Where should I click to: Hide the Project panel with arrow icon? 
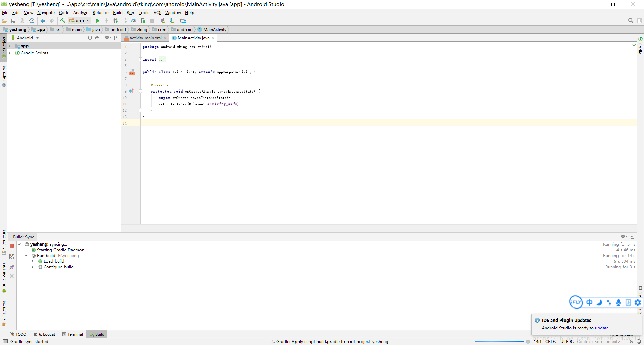point(116,38)
